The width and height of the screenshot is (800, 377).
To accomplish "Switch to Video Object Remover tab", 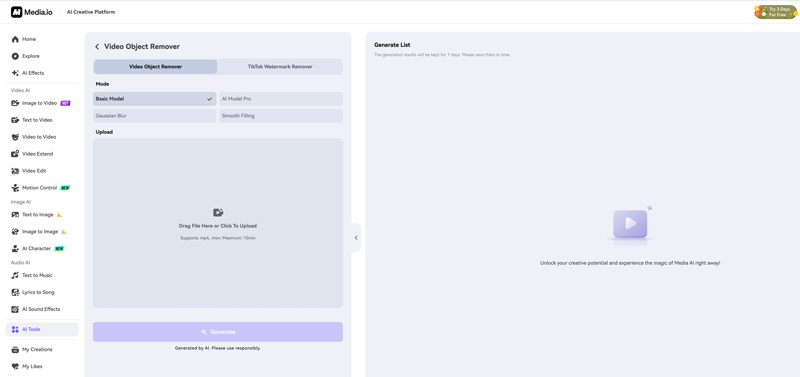I will [x=156, y=67].
